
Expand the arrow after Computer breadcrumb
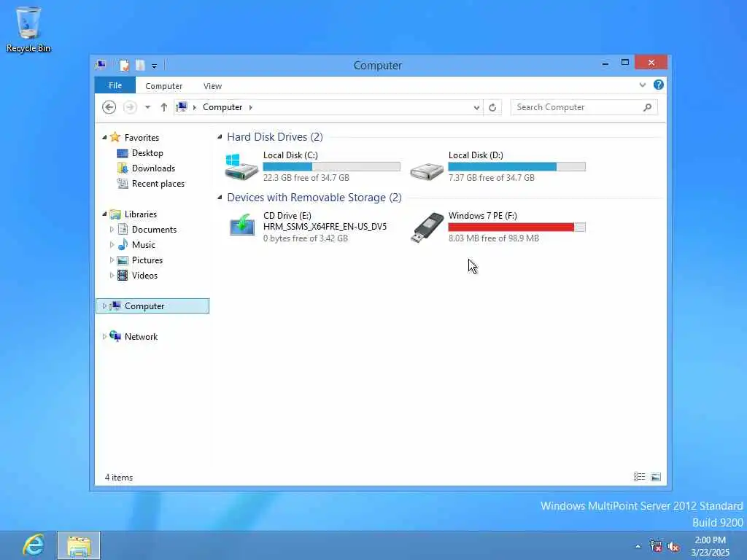251,107
